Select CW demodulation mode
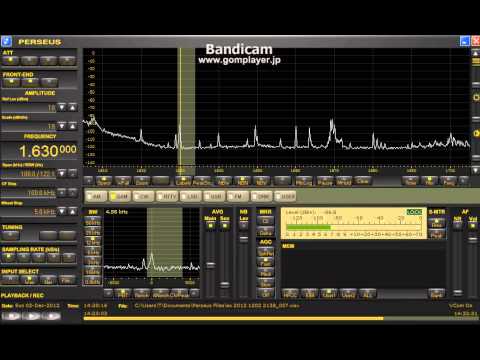This screenshot has width=480, height=360. point(144,196)
